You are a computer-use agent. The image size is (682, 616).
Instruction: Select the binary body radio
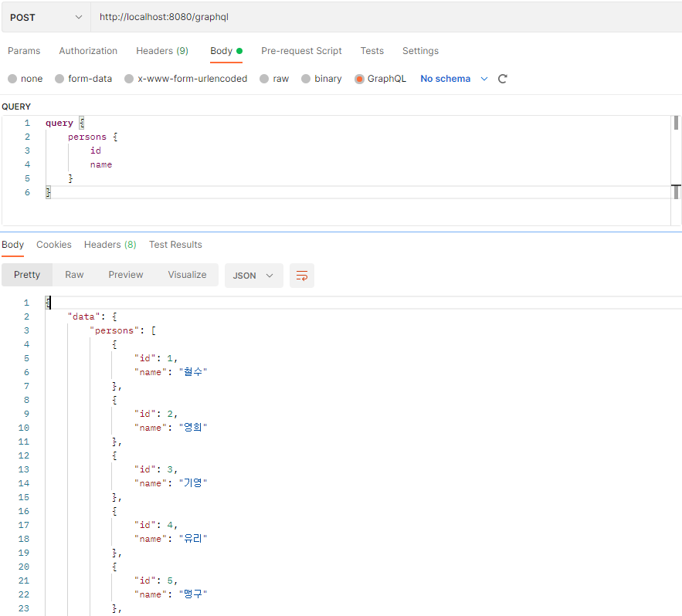(306, 79)
